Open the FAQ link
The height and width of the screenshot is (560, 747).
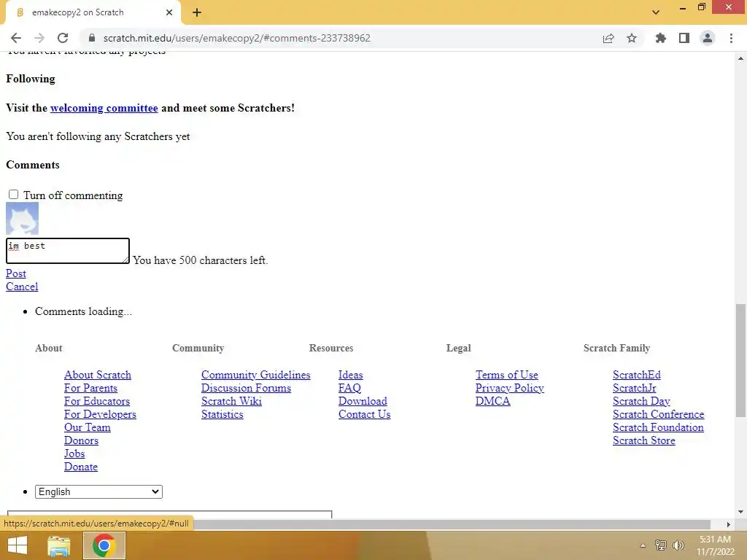349,388
